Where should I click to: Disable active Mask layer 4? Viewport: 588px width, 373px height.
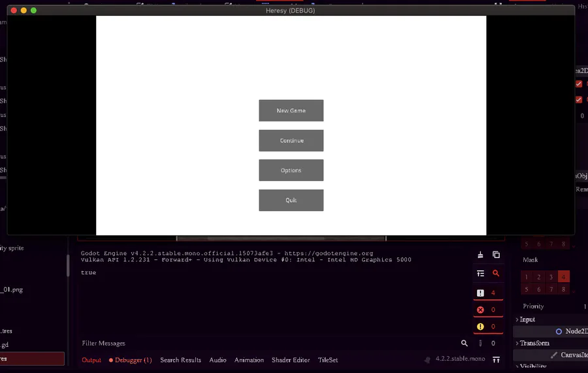[564, 277]
